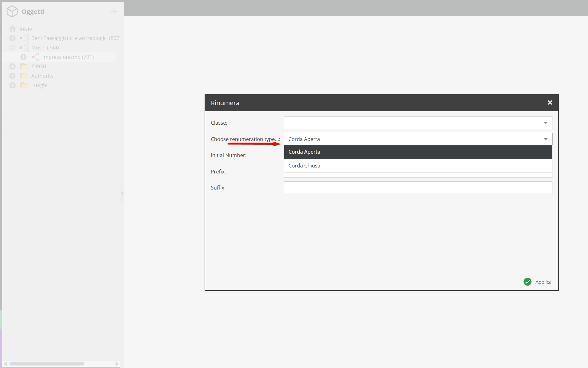
Task: Choose Corda Aperta option in list
Action: pos(418,152)
